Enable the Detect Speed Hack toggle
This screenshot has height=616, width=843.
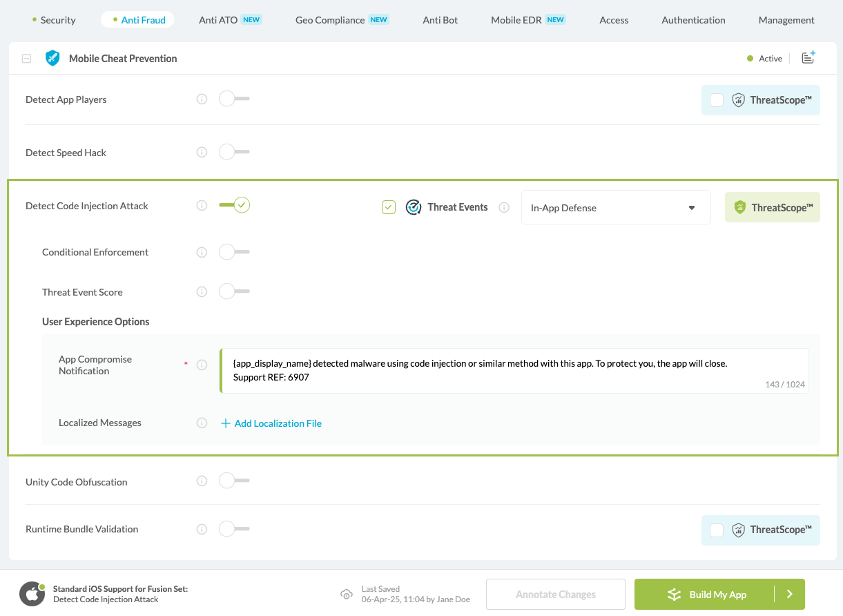point(233,152)
